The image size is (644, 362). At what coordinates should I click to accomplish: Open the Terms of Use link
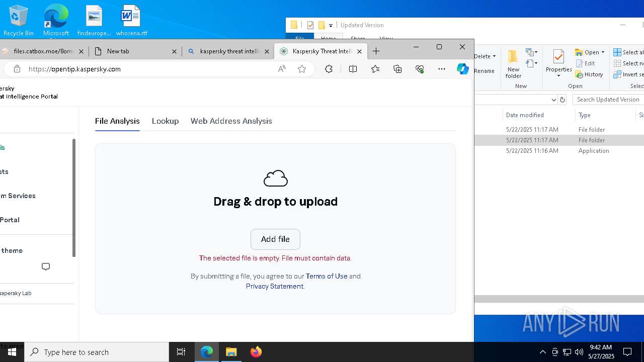click(x=327, y=276)
